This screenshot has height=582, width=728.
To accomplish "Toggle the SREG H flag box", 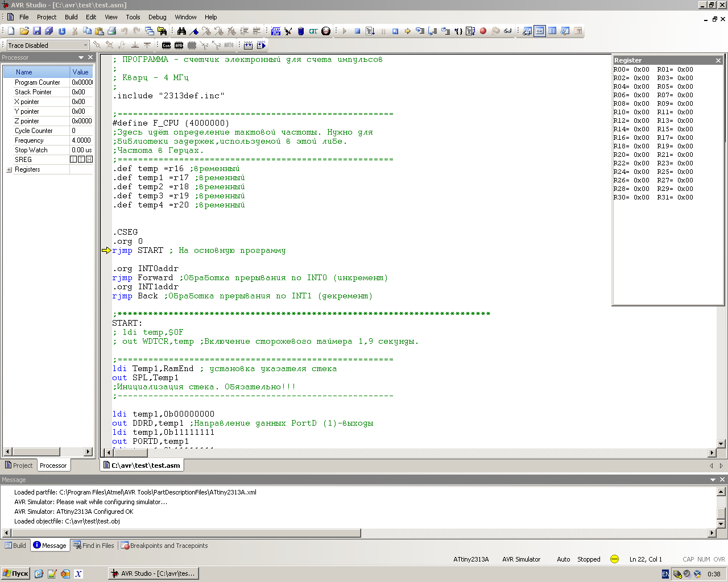I will click(x=89, y=160).
